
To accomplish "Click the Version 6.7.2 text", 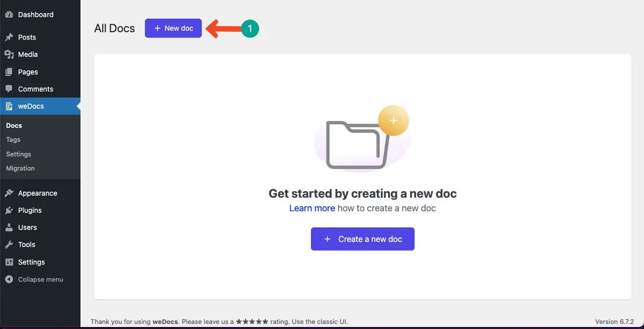I will (614, 321).
